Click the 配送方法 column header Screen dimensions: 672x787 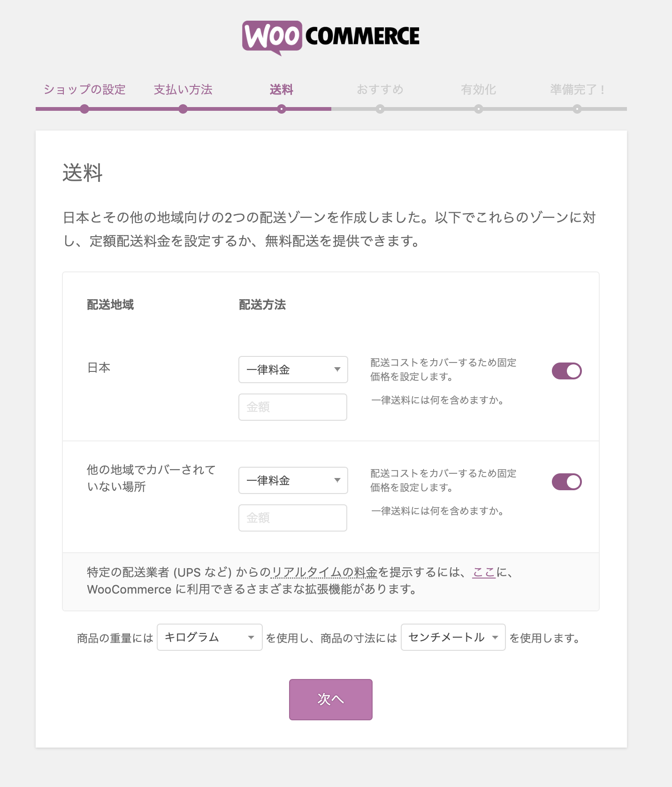point(262,305)
